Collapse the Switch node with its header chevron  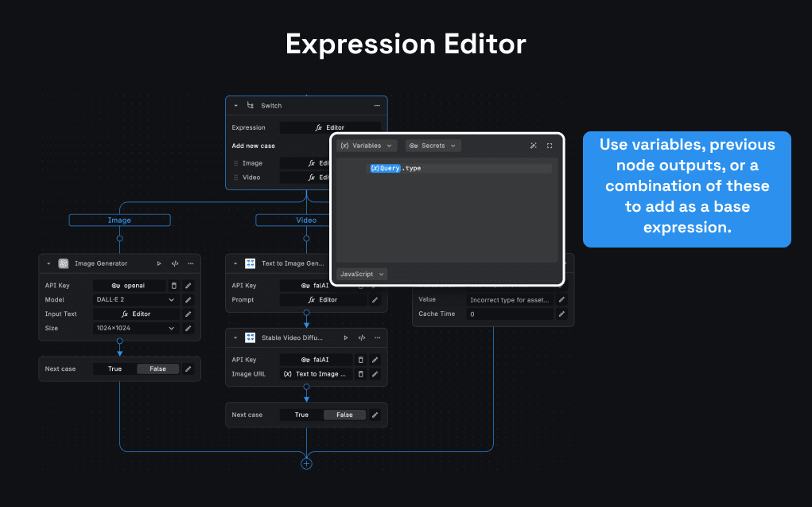click(x=235, y=105)
